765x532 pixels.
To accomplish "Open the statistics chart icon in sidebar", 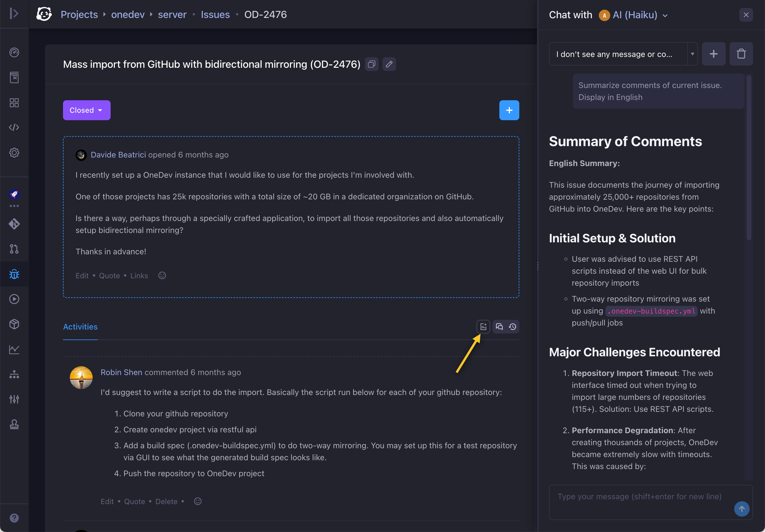I will 14,349.
